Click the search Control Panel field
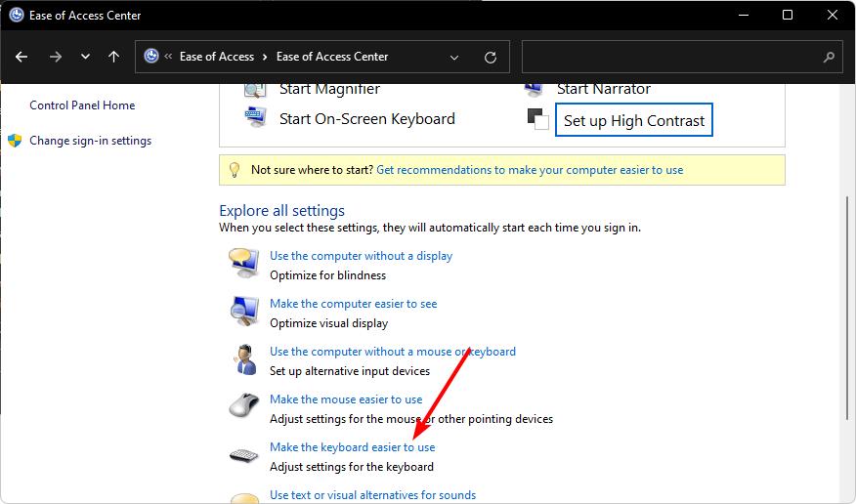 click(x=680, y=57)
